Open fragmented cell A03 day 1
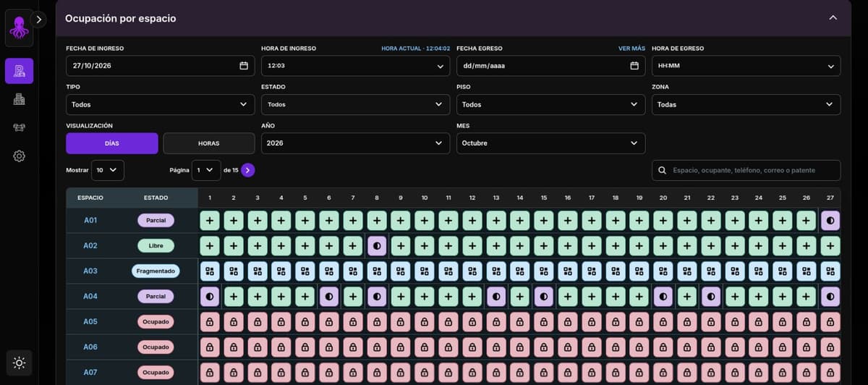This screenshot has width=868, height=385. (x=210, y=271)
